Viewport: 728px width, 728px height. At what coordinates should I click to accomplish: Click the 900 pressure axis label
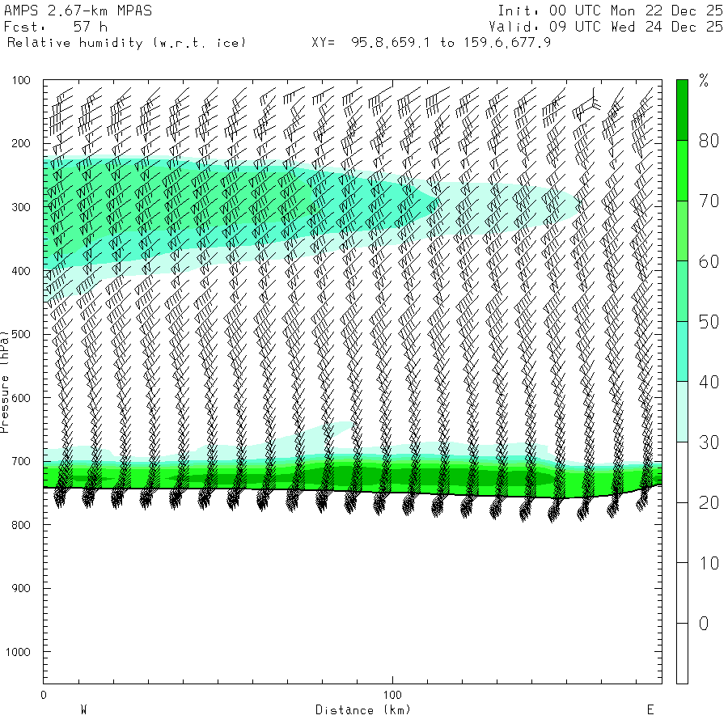coord(21,588)
